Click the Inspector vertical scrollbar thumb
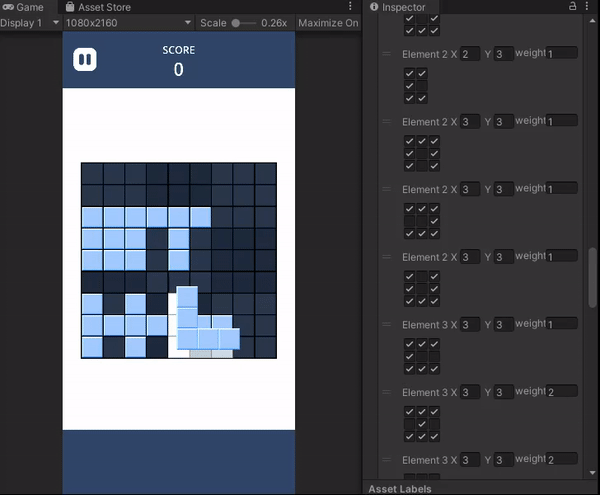Image resolution: width=600 pixels, height=495 pixels. tap(592, 277)
